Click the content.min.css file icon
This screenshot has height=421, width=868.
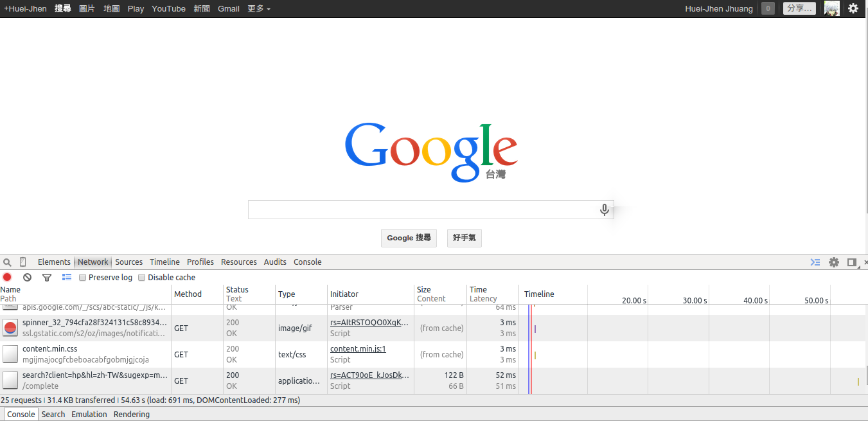click(x=10, y=355)
